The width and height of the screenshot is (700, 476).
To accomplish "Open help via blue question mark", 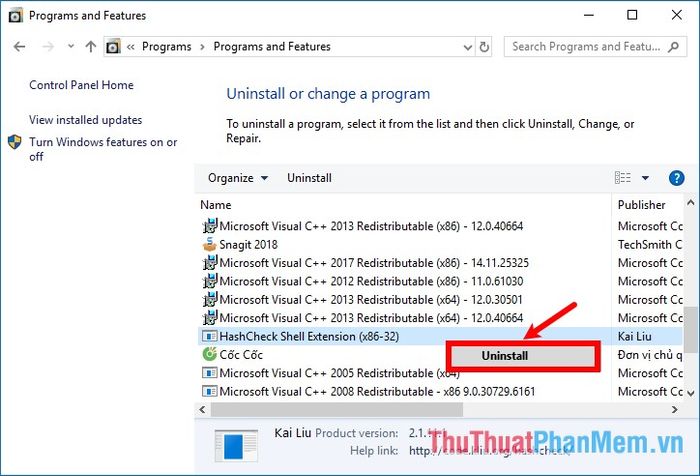I will pos(676,178).
